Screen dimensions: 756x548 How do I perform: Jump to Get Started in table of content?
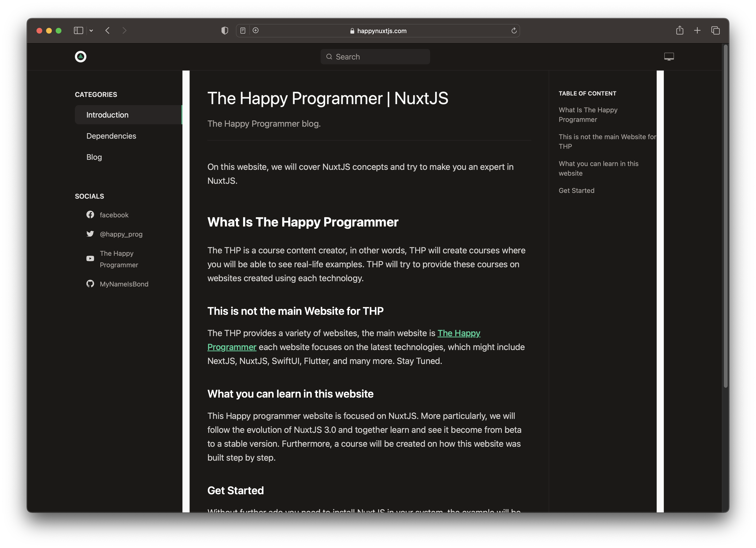coord(576,191)
